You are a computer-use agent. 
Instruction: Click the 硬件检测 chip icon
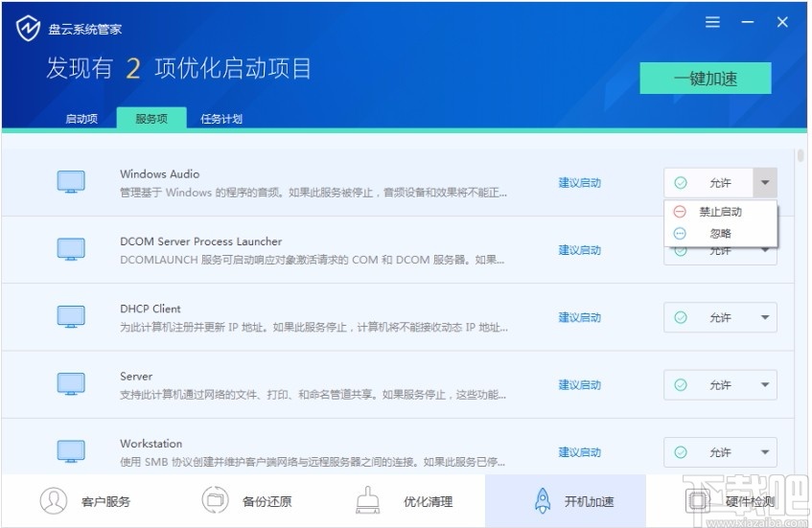tap(698, 500)
